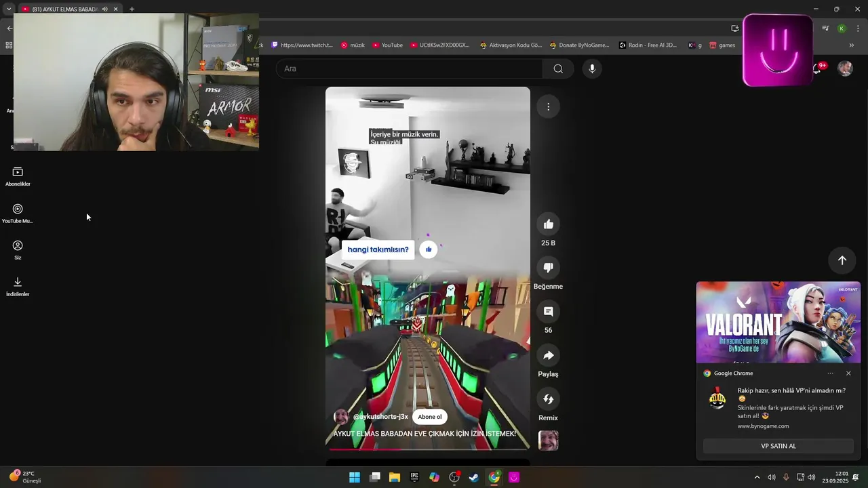
Task: Show hidden system tray icons
Action: coord(757,477)
